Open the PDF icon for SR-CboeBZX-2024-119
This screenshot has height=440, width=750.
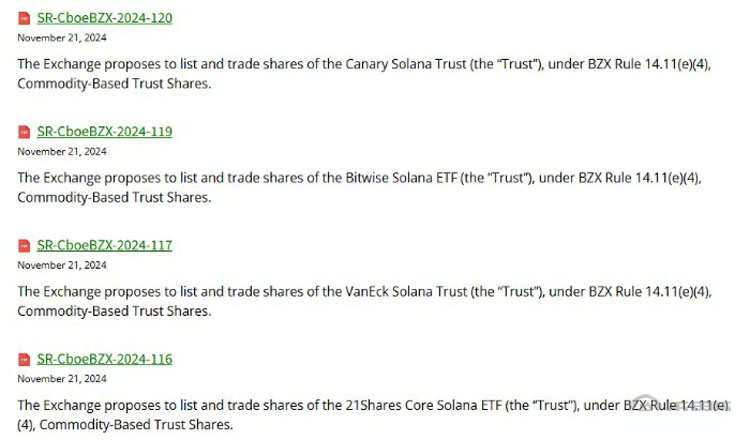pos(24,132)
